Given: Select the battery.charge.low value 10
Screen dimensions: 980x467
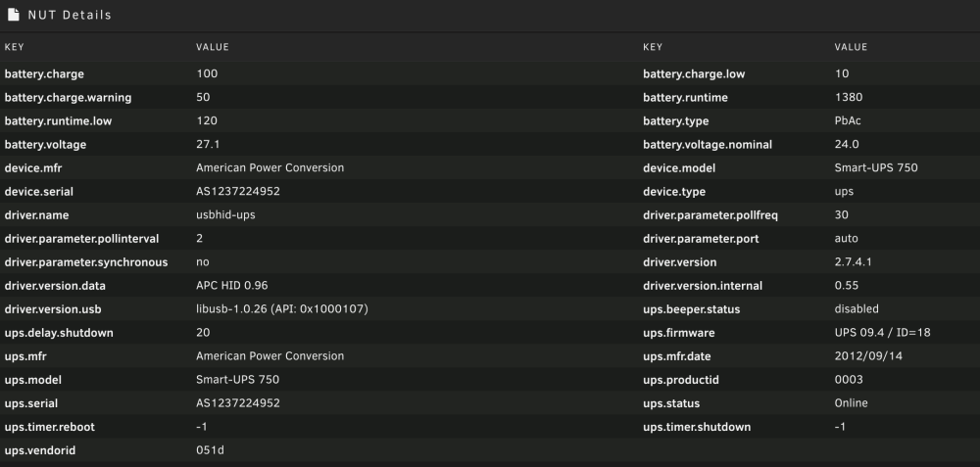Looking at the screenshot, I should pyautogui.click(x=842, y=73).
